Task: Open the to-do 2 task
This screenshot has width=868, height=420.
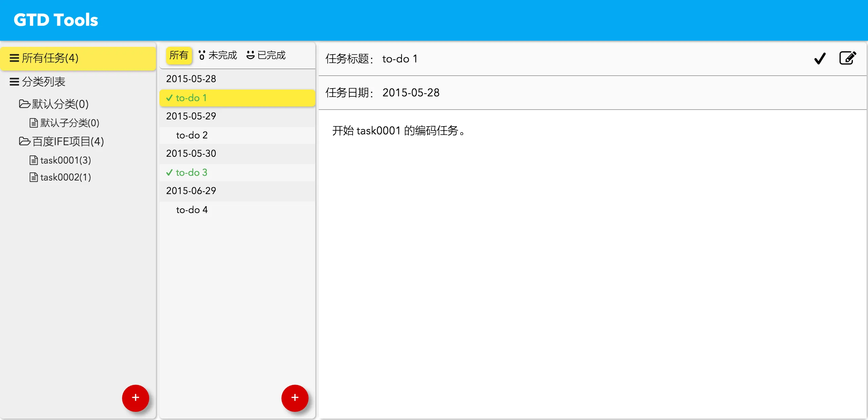Action: point(192,135)
